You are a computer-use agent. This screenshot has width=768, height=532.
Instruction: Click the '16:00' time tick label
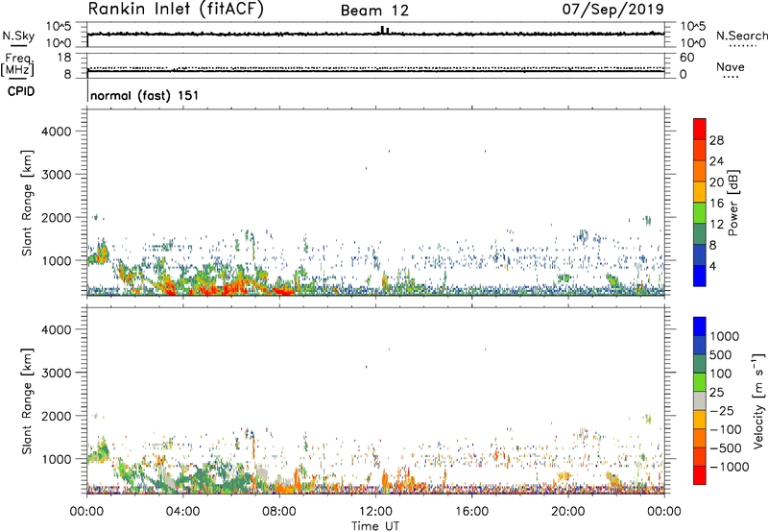(471, 512)
